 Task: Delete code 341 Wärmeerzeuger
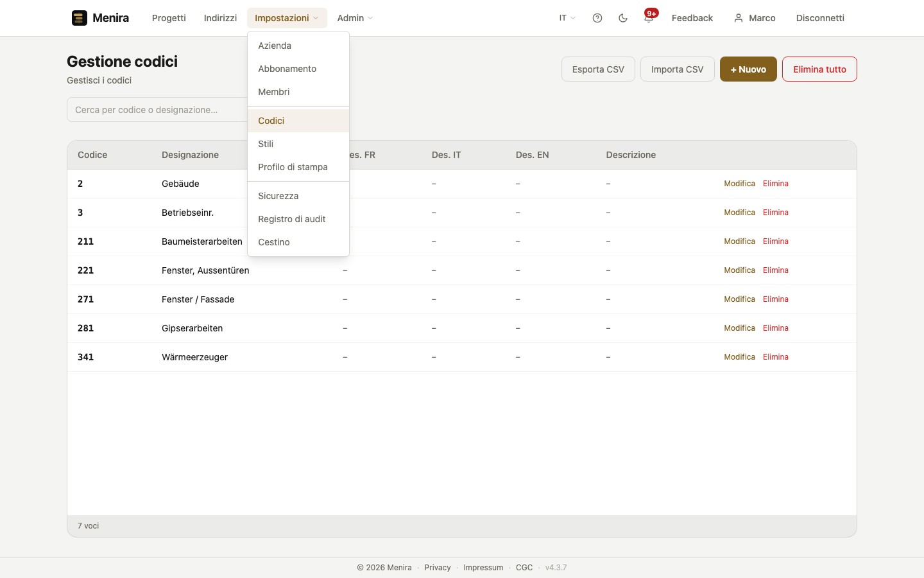(x=775, y=357)
